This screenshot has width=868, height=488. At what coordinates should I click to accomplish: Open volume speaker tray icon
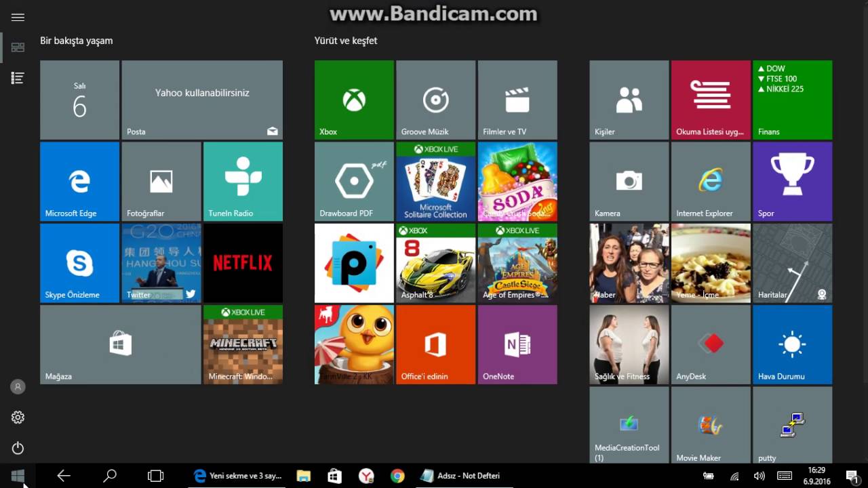[759, 476]
